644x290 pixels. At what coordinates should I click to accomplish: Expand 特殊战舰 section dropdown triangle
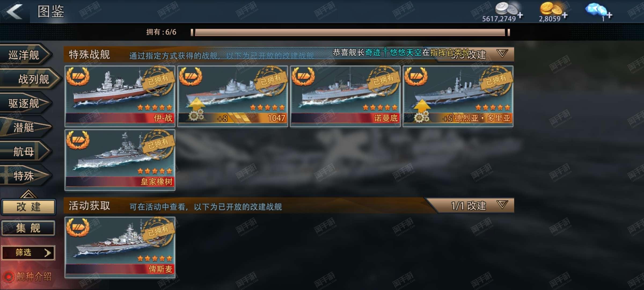[502, 53]
